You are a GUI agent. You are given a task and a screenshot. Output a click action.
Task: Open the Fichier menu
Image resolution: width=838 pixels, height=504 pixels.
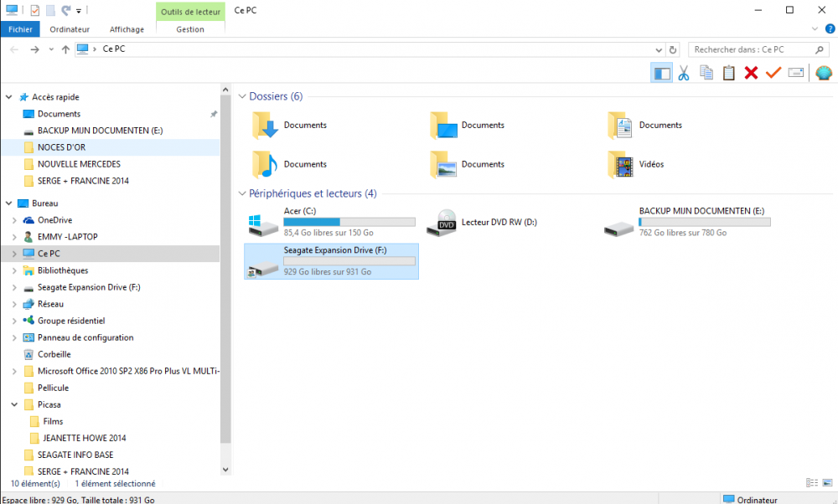coord(20,29)
